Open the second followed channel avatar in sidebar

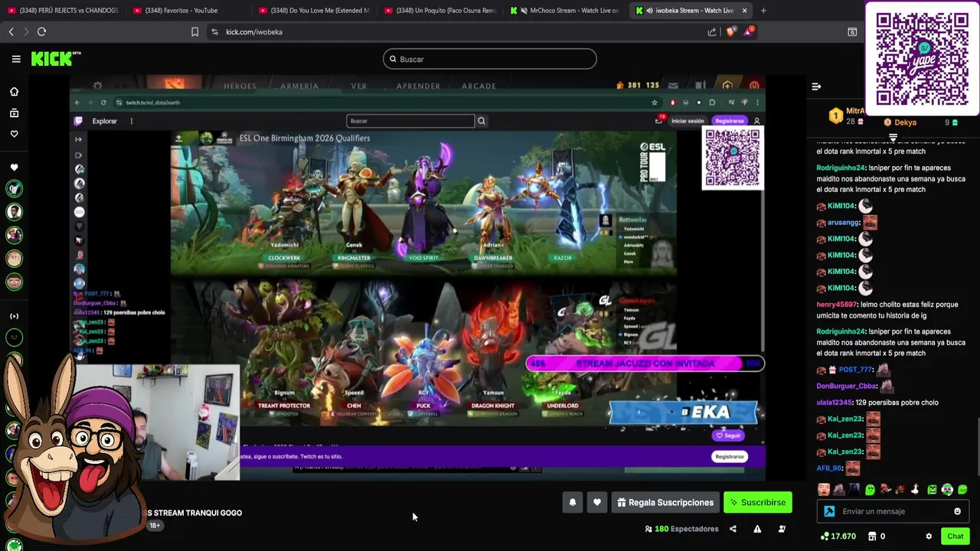(14, 212)
